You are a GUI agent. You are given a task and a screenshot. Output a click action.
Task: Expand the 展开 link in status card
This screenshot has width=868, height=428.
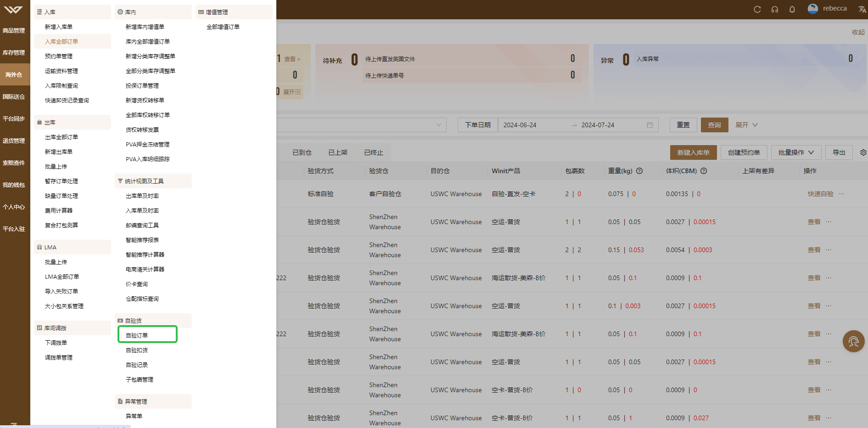click(x=292, y=92)
